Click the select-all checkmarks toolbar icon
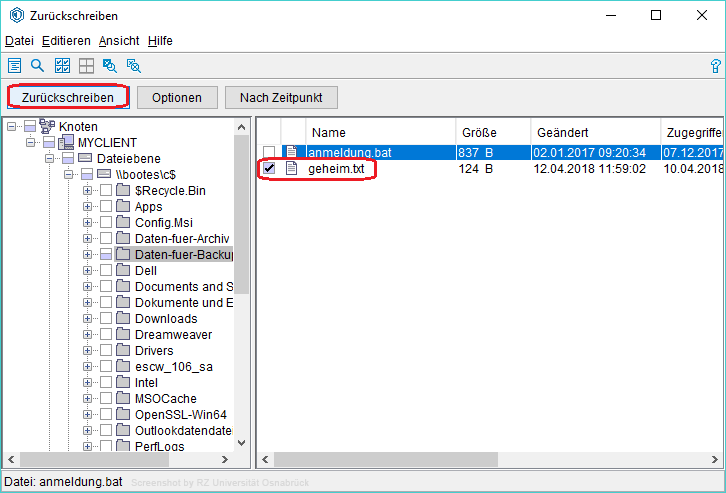The image size is (726, 493). tap(62, 66)
